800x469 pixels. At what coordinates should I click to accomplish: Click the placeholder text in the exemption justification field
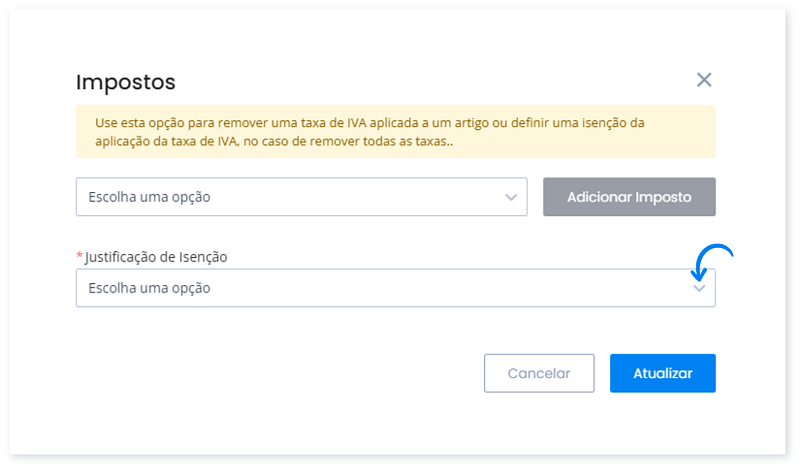click(149, 288)
